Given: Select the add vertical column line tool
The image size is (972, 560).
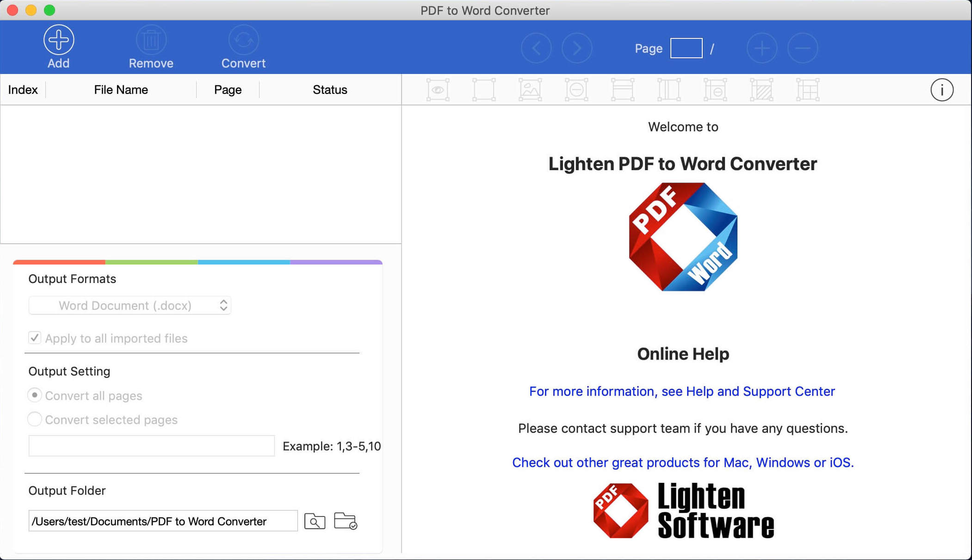Looking at the screenshot, I should click(x=669, y=90).
